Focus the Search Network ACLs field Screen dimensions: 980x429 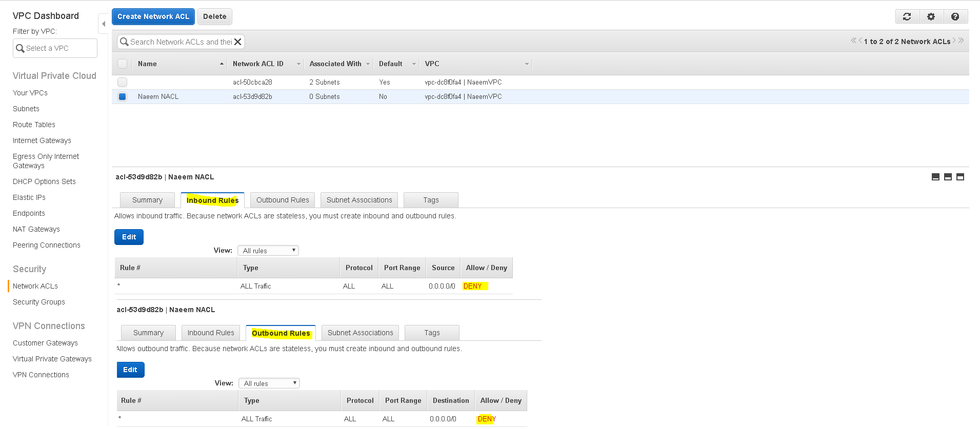pos(181,42)
